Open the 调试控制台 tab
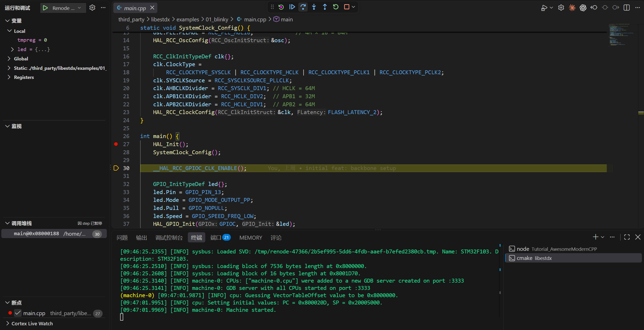The height and width of the screenshot is (330, 644). [x=169, y=238]
